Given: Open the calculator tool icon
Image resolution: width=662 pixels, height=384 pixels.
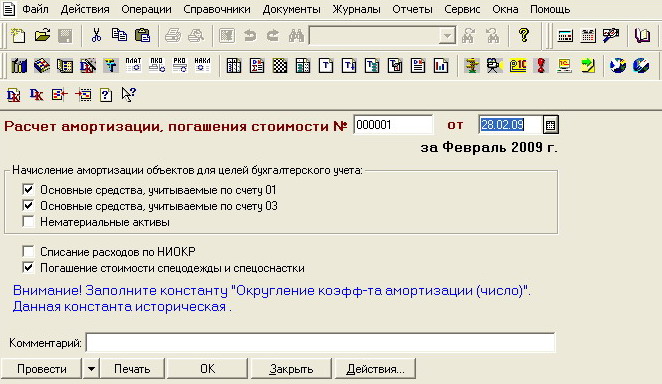Looking at the screenshot, I should (x=565, y=36).
